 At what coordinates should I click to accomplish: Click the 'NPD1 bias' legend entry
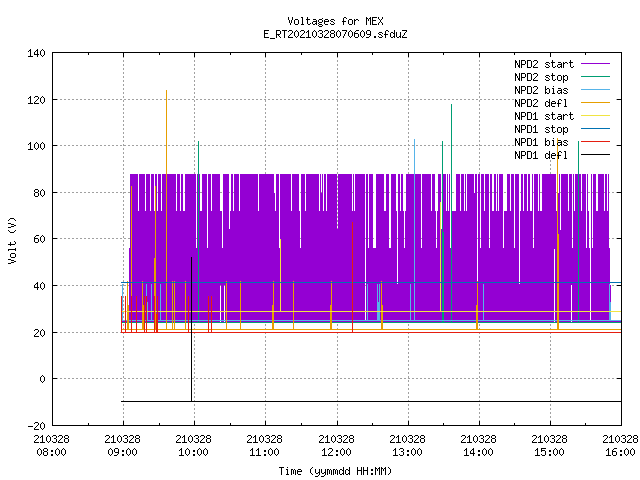point(541,142)
